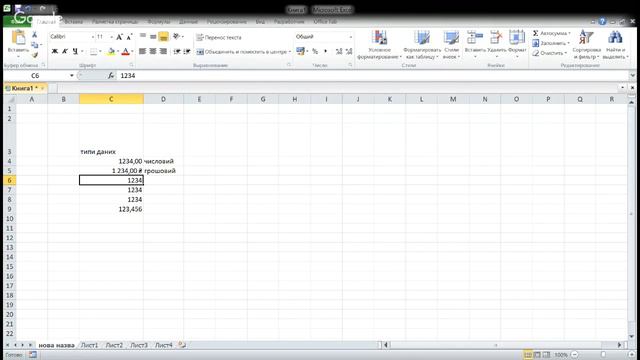Increase decimal places icon

tap(339, 51)
